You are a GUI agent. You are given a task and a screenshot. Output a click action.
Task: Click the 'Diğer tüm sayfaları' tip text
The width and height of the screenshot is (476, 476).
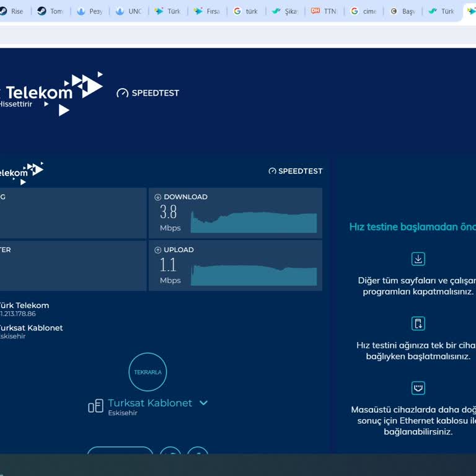click(417, 286)
